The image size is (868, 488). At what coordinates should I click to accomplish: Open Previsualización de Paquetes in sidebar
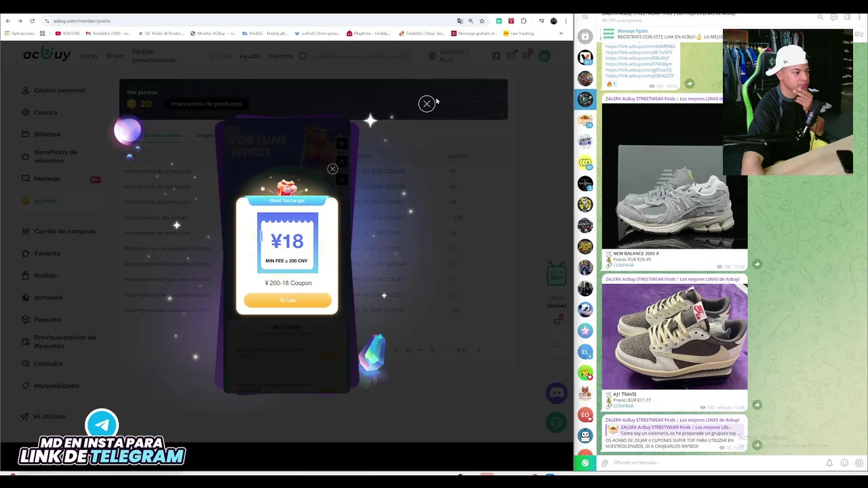pos(59,342)
